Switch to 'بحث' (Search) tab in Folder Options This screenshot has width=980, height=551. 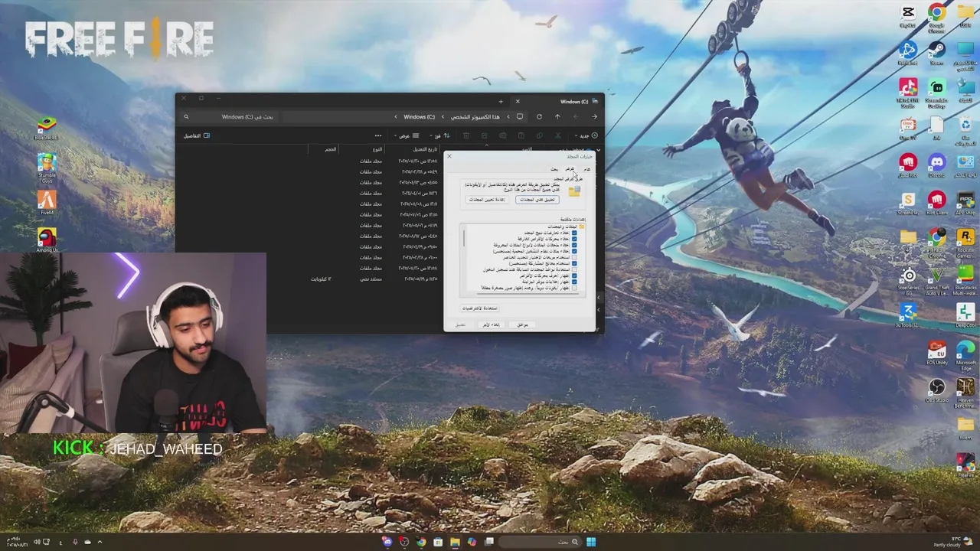pyautogui.click(x=554, y=168)
